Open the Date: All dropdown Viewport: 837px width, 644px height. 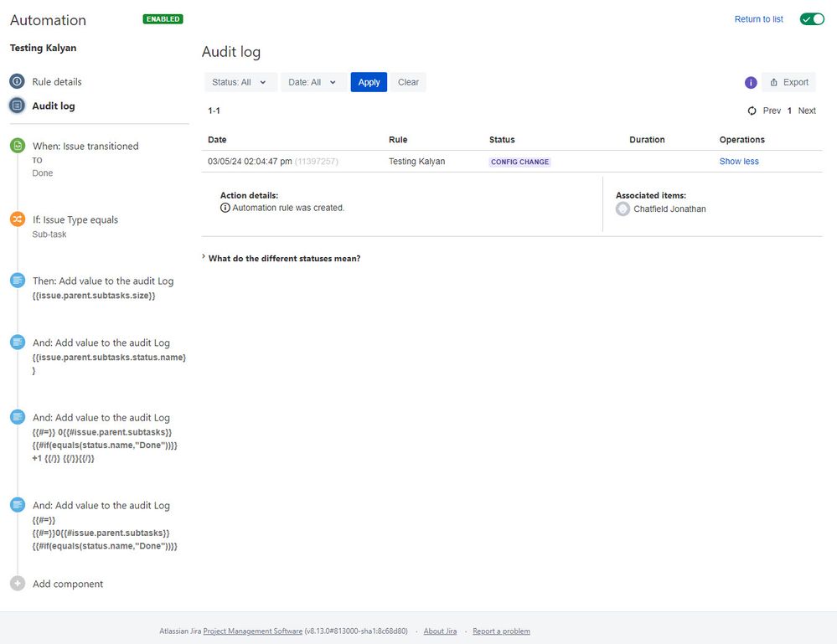[x=313, y=82]
